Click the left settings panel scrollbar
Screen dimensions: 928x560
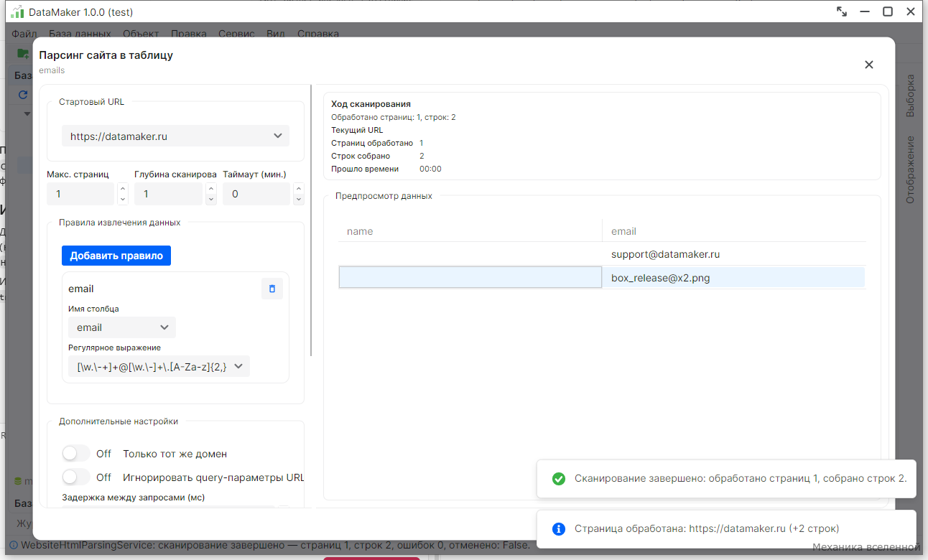(311, 220)
